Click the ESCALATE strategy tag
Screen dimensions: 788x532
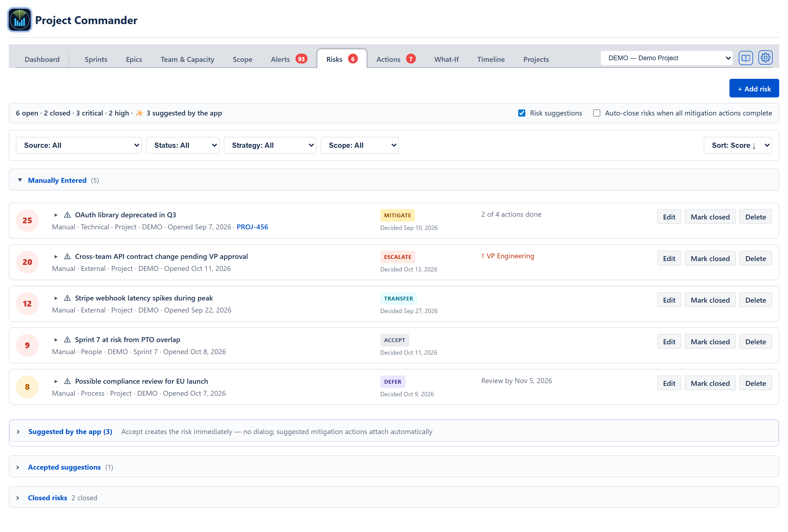[x=397, y=257]
